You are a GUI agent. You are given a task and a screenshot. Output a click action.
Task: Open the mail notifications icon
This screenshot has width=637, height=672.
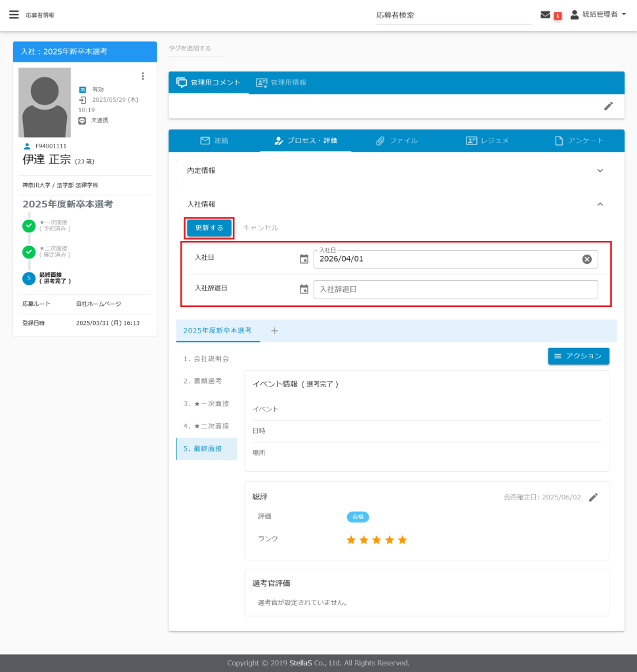[x=545, y=14]
